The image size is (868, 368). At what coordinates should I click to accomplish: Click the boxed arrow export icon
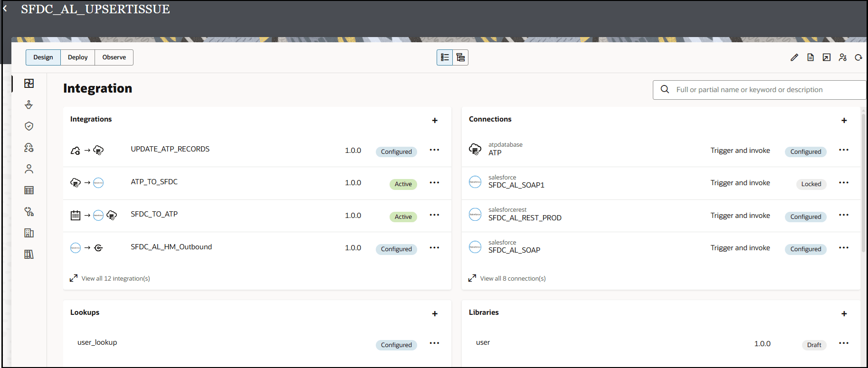[827, 57]
